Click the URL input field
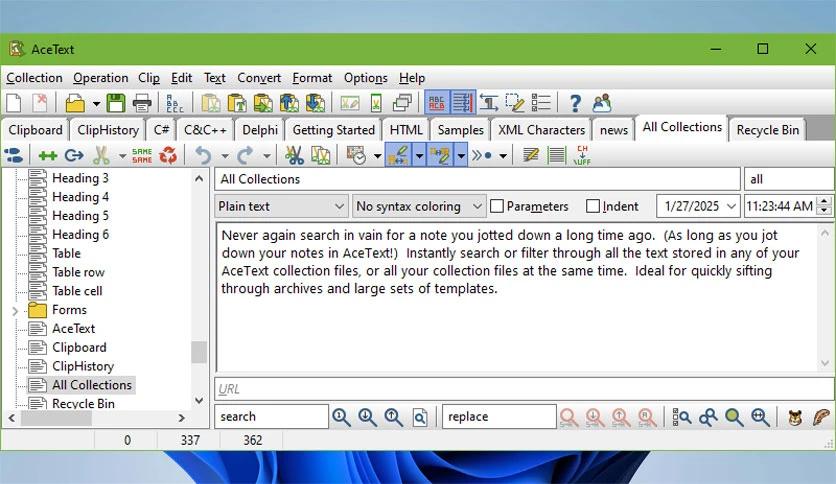 (524, 389)
